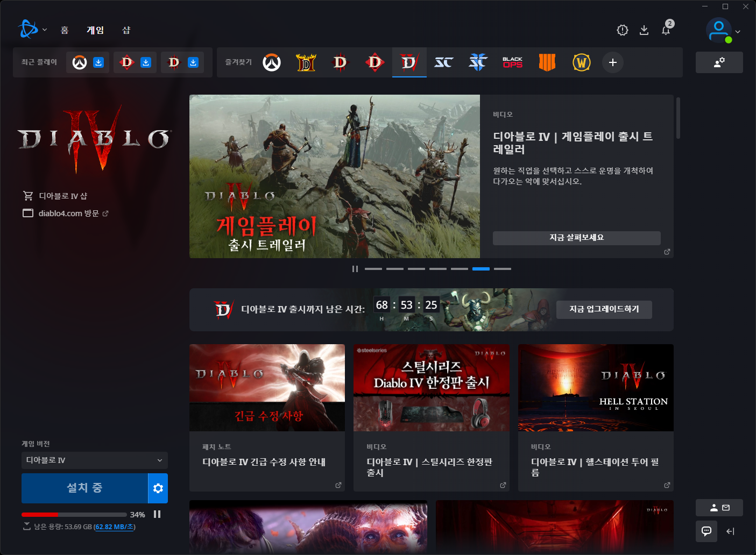Open 스틸시리즈 한정판 출시 card

432,418
